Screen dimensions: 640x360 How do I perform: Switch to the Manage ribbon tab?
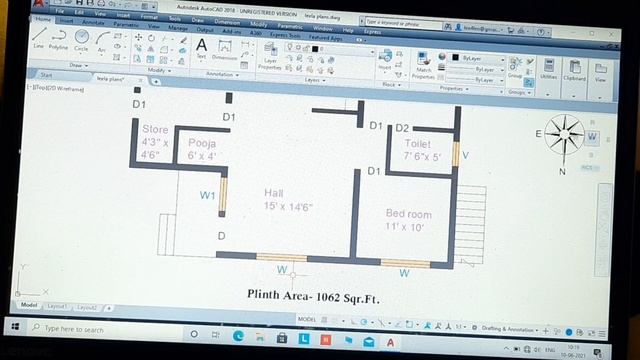pos(178,28)
